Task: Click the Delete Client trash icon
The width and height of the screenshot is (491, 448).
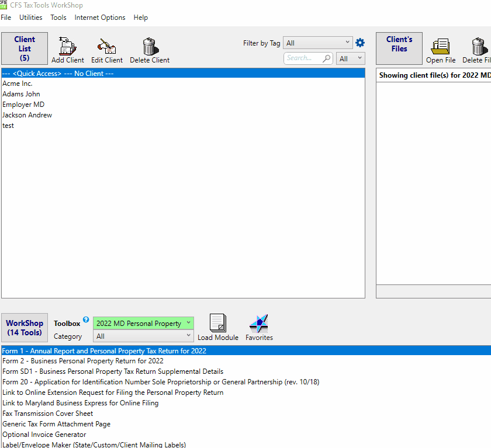Action: tap(150, 46)
